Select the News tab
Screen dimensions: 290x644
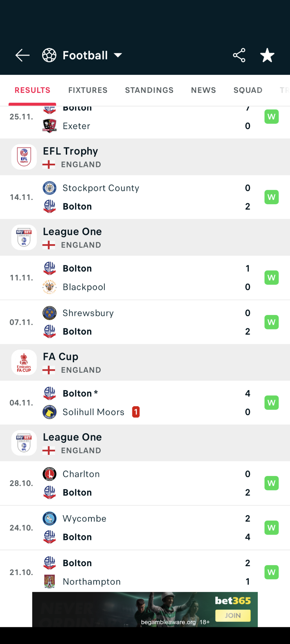pyautogui.click(x=203, y=90)
